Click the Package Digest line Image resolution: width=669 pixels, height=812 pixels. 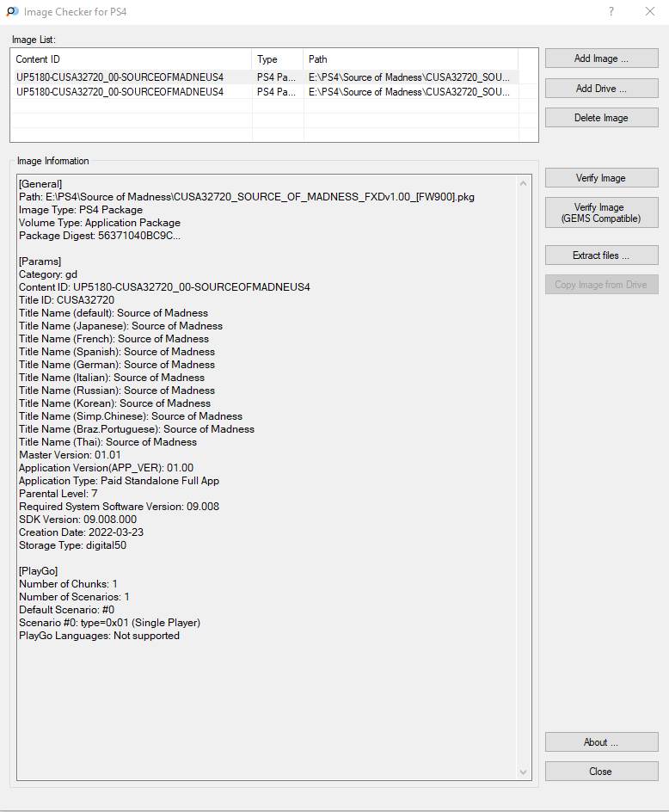tap(100, 236)
